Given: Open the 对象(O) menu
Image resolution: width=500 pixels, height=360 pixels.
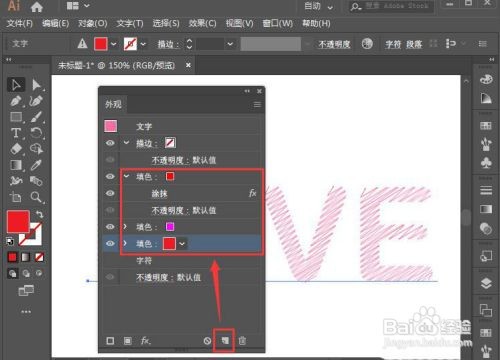Looking at the screenshot, I should click(93, 23).
